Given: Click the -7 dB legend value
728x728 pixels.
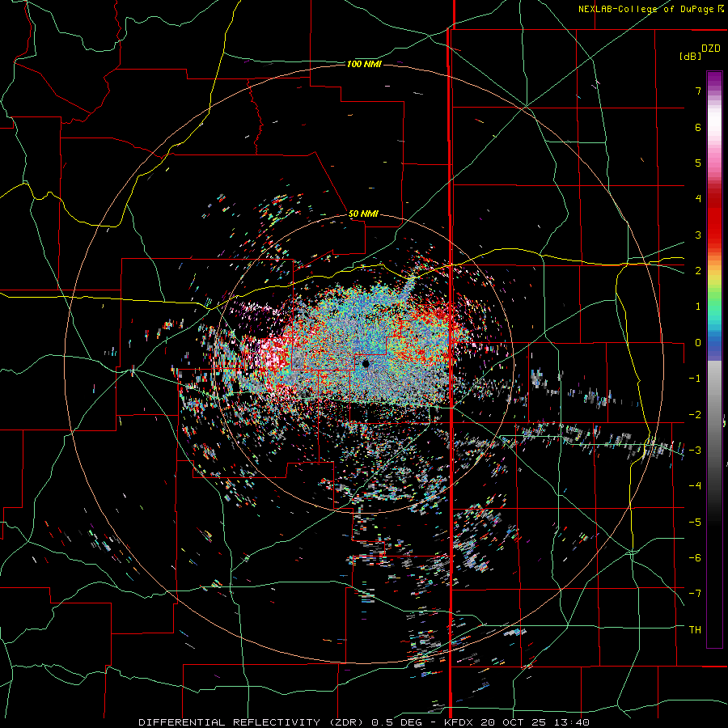Looking at the screenshot, I should [x=695, y=594].
